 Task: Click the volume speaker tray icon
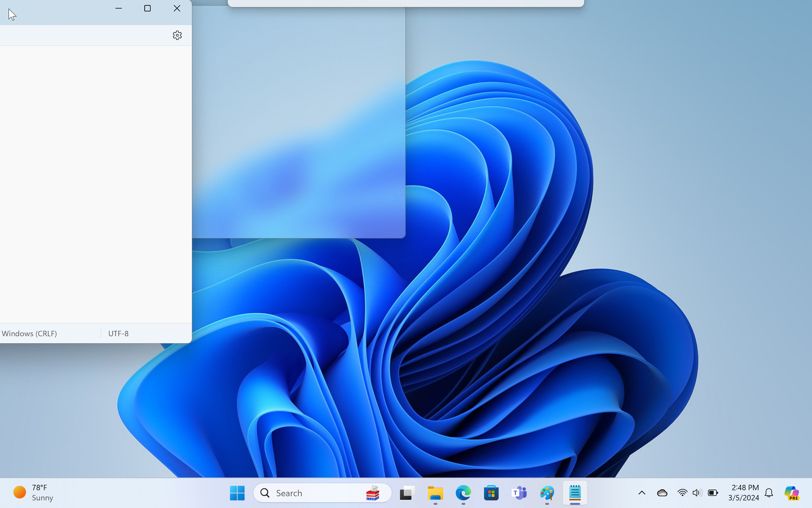pos(697,493)
